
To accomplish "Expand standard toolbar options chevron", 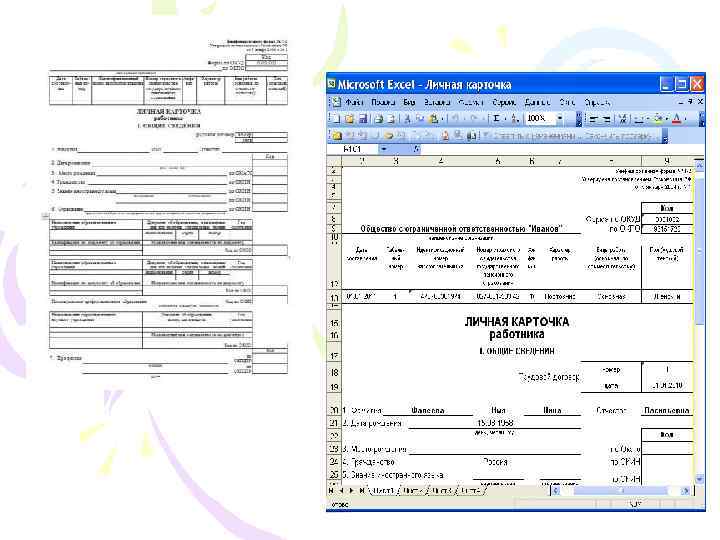I will [x=579, y=119].
